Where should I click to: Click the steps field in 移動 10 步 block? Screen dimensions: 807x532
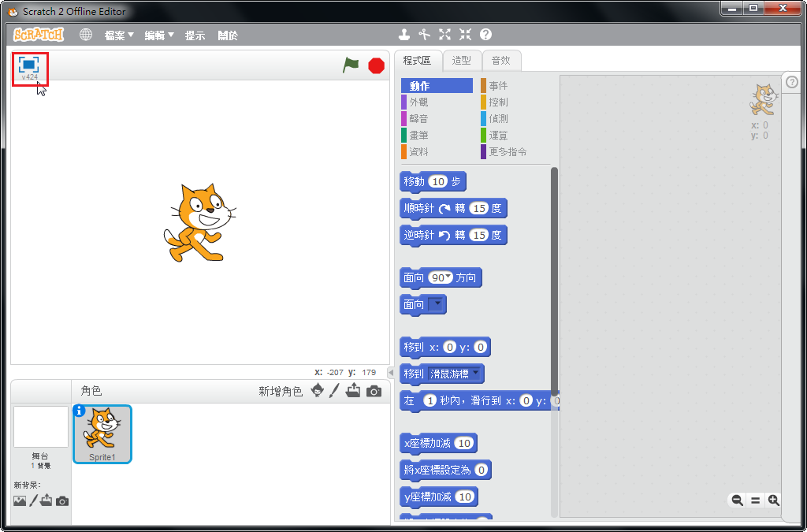point(438,181)
